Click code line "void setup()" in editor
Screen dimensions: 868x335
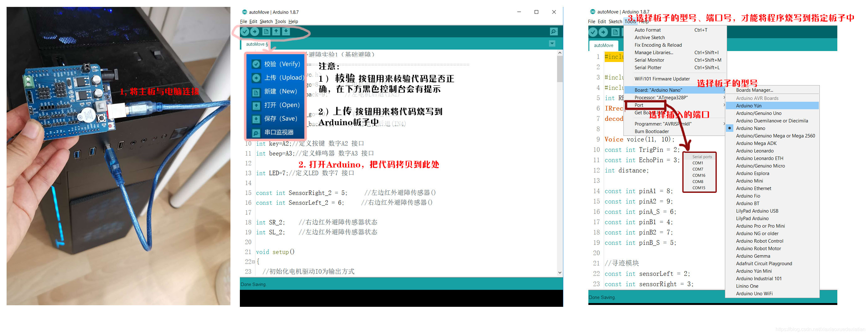pyautogui.click(x=275, y=252)
